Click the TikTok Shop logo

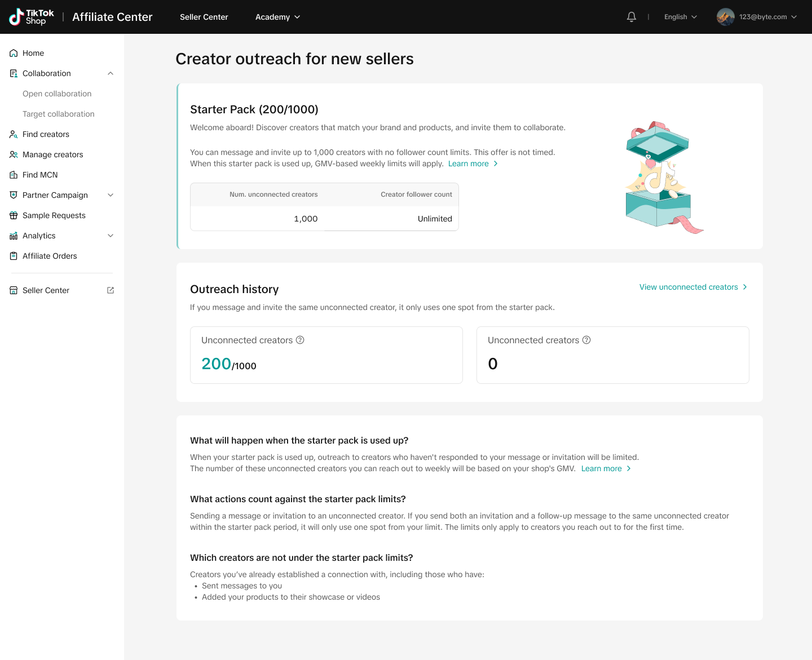32,17
